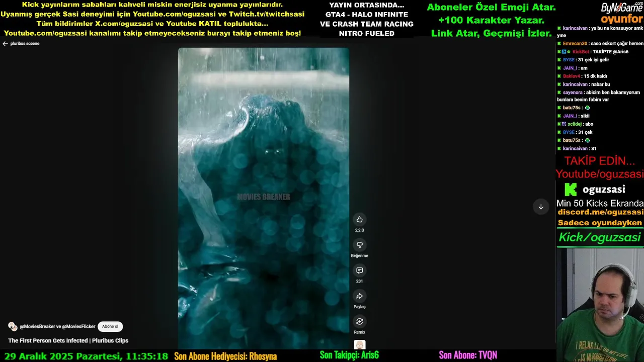This screenshot has width=644, height=362.
Task: Click the ByNoGame oyunfor logo
Action: click(622, 13)
